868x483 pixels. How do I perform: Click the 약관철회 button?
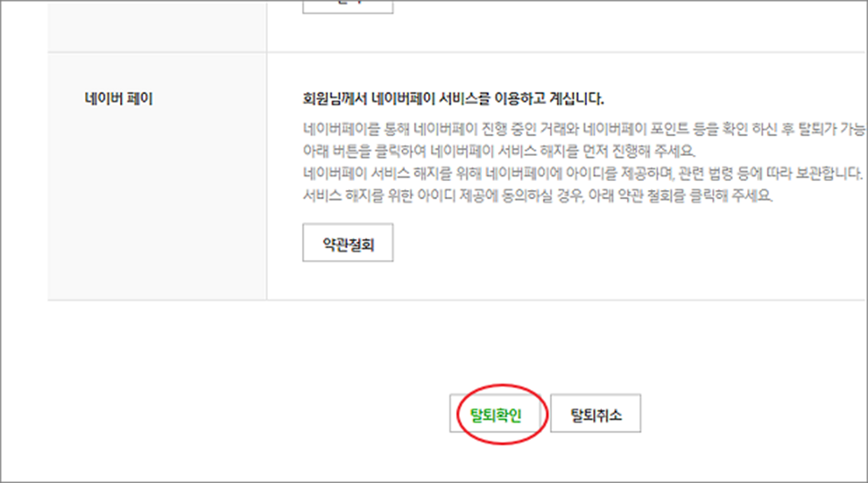[x=348, y=243]
